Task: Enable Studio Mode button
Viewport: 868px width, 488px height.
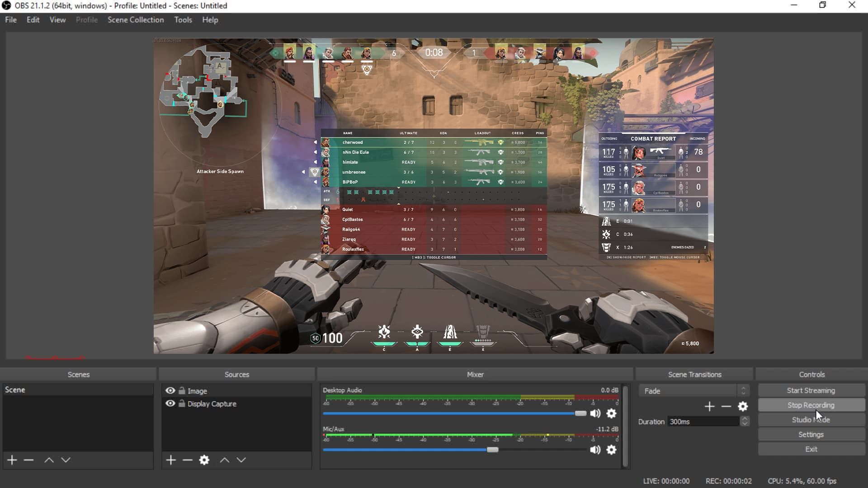Action: tap(811, 420)
